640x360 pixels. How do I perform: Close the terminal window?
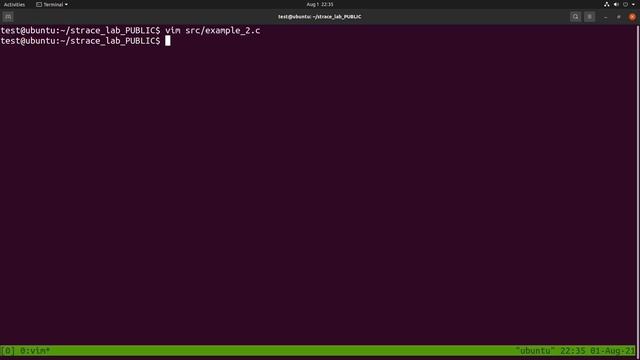pyautogui.click(x=632, y=17)
